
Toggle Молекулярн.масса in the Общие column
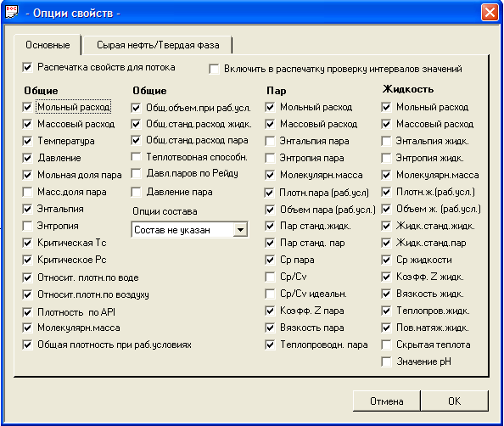[x=28, y=328]
